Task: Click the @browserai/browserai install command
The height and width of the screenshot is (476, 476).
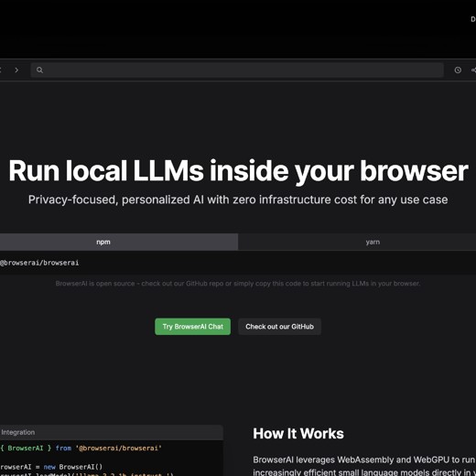Action: click(x=39, y=263)
